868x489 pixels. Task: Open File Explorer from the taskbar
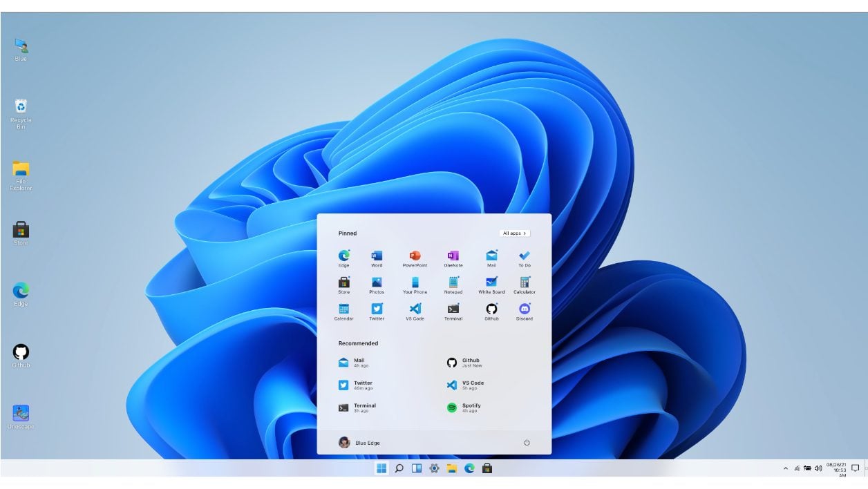(452, 468)
